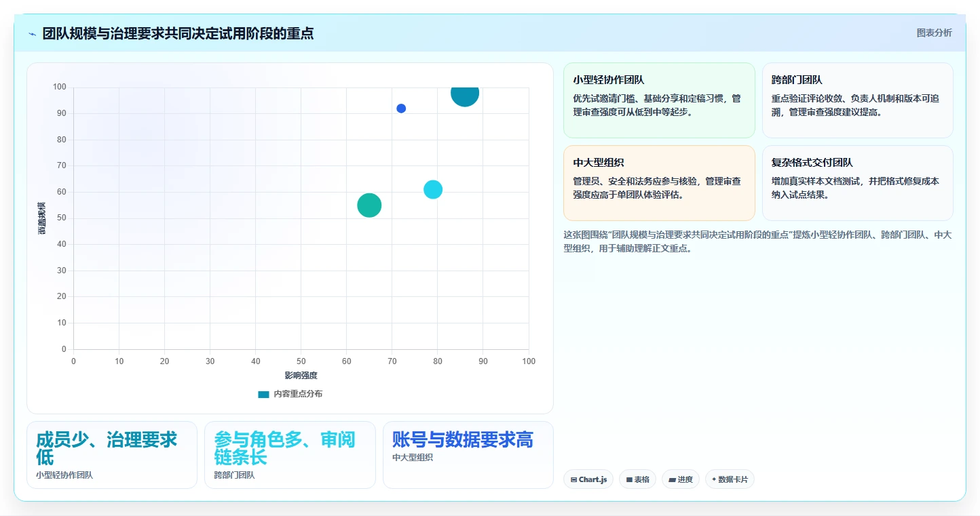This screenshot has height=516, width=980.
Task: Select the cyan bubble near 60 coverage
Action: [433, 190]
